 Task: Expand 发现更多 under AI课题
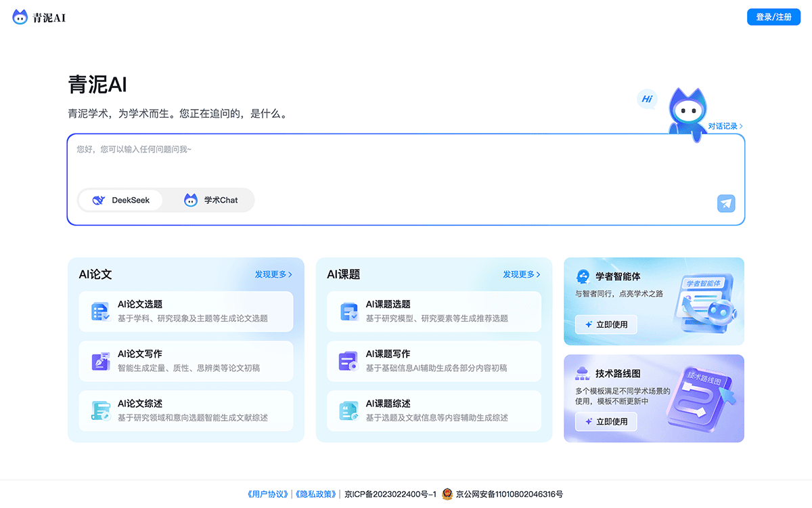coord(521,274)
